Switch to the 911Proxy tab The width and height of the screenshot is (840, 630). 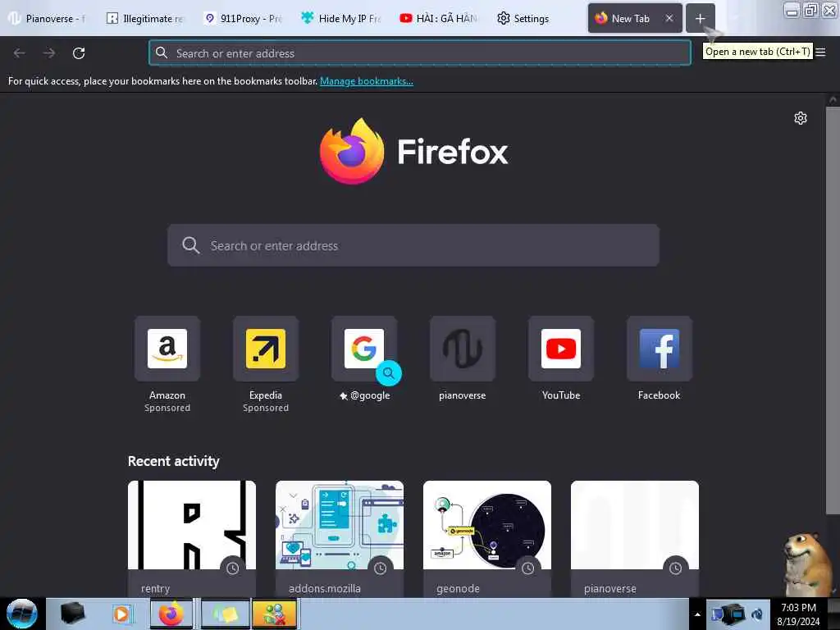(244, 19)
